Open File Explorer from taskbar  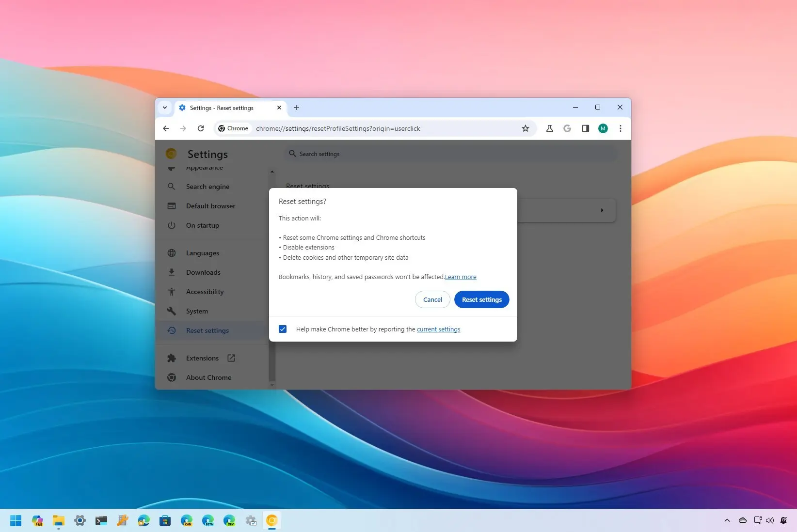[x=59, y=520]
